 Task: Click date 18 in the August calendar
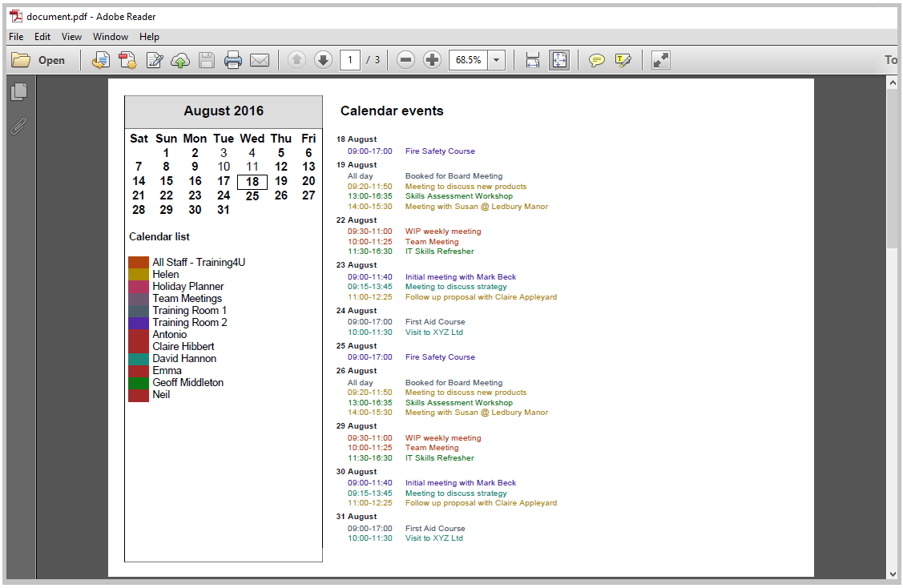[252, 182]
